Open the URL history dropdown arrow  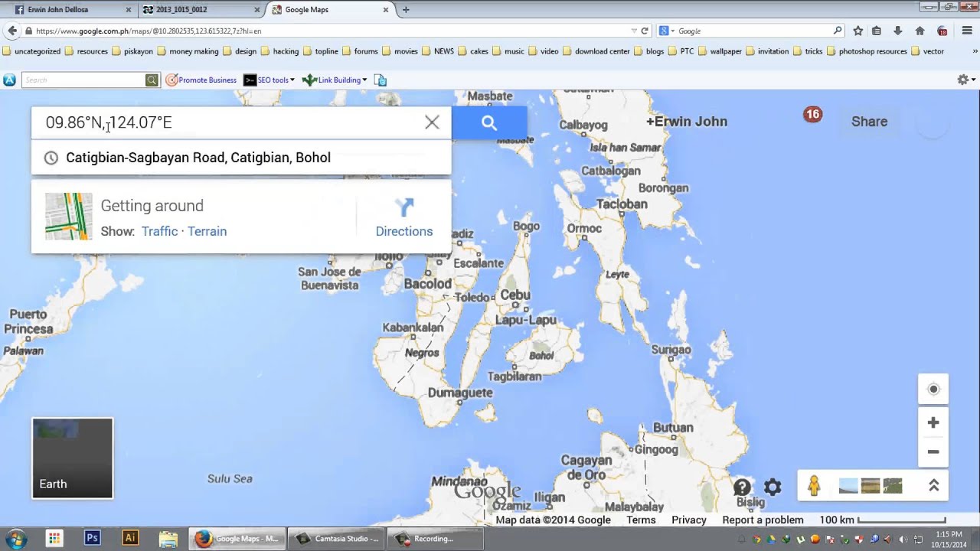(634, 31)
